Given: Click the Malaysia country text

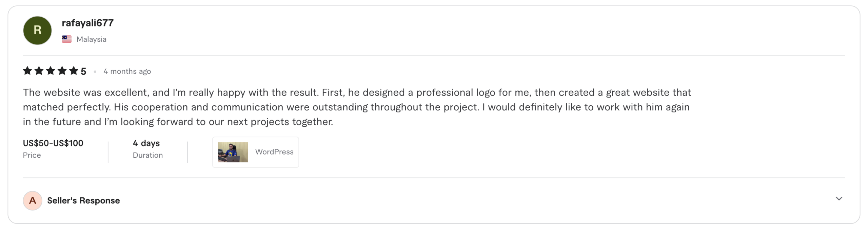Looking at the screenshot, I should point(91,39).
